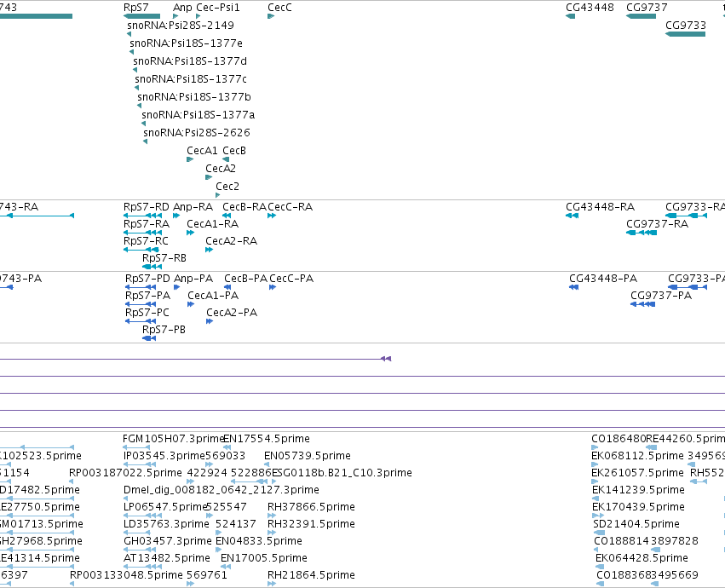This screenshot has height=588, width=725.
Task: Select the CecB gene label
Action: pyautogui.click(x=234, y=150)
